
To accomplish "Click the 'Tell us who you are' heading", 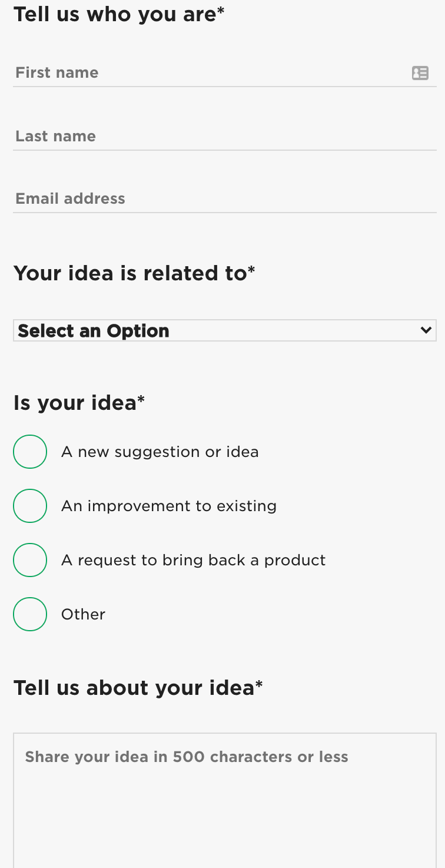I will point(119,14).
